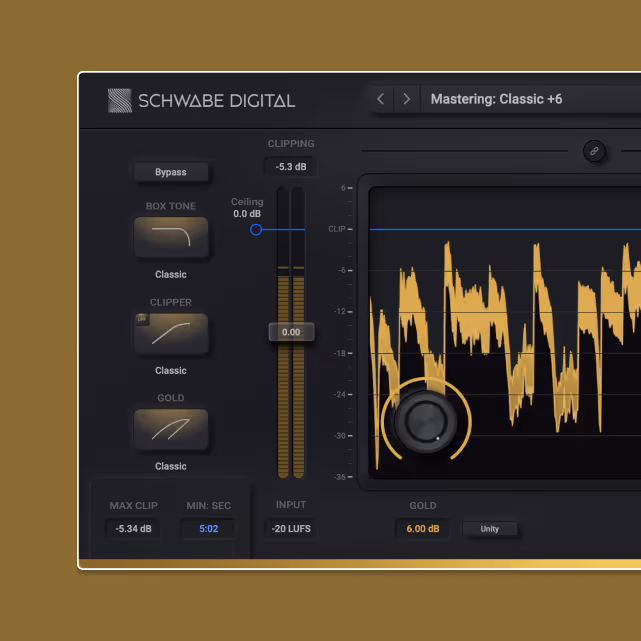The width and height of the screenshot is (641, 641).
Task: Click the -36 mark on the dB scale
Action: [x=340, y=477]
